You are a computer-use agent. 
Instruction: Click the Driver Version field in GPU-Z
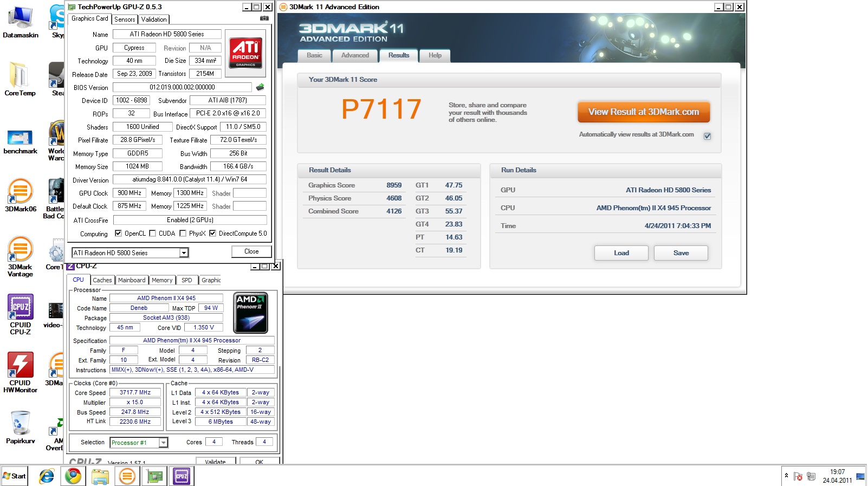click(190, 179)
